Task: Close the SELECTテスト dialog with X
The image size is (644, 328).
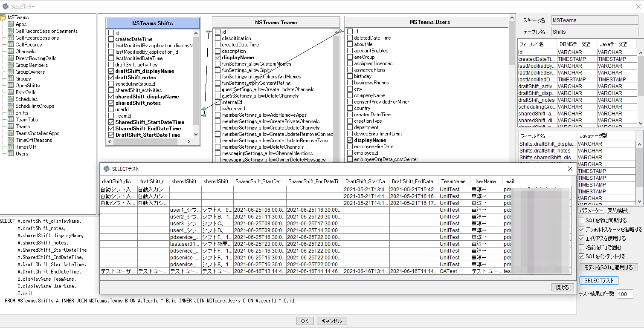Action: coord(570,169)
